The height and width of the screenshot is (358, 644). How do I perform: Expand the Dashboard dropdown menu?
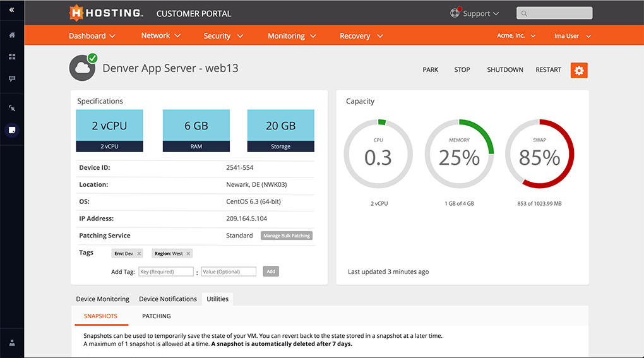pyautogui.click(x=92, y=36)
